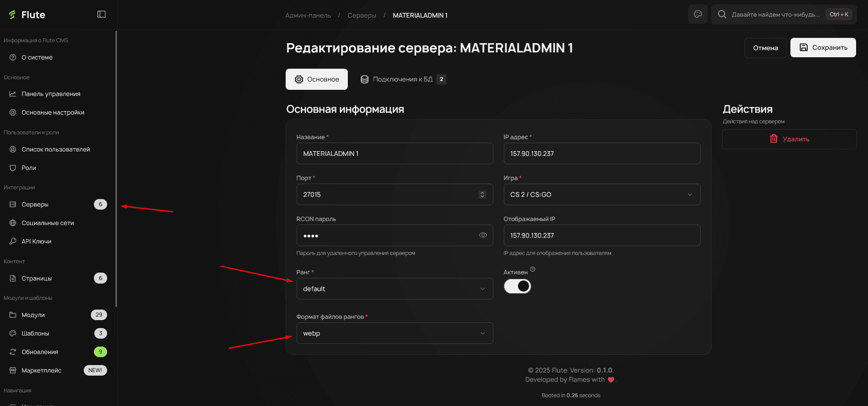
Task: Increment the Порт value with the stepper
Action: (x=482, y=192)
